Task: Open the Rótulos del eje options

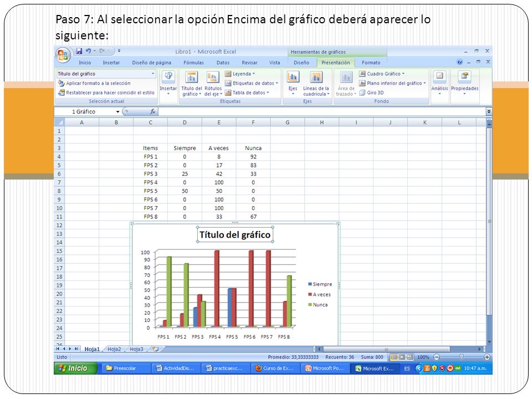Action: point(213,84)
